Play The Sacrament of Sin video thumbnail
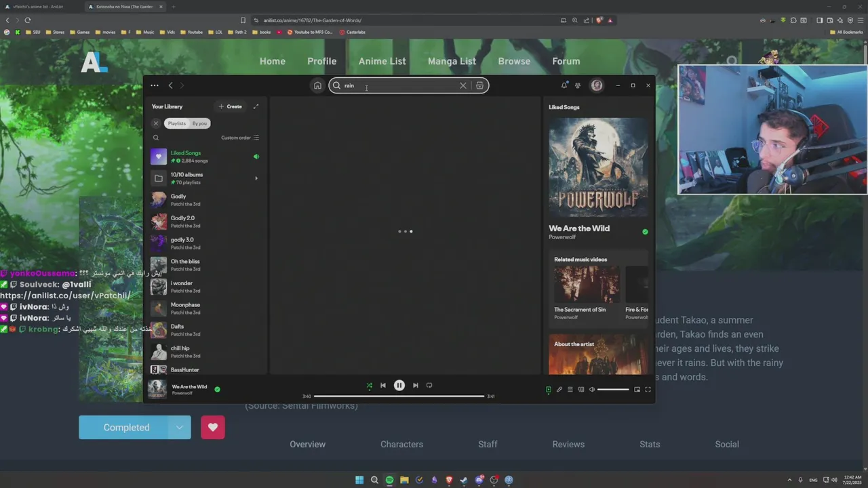 coord(587,284)
